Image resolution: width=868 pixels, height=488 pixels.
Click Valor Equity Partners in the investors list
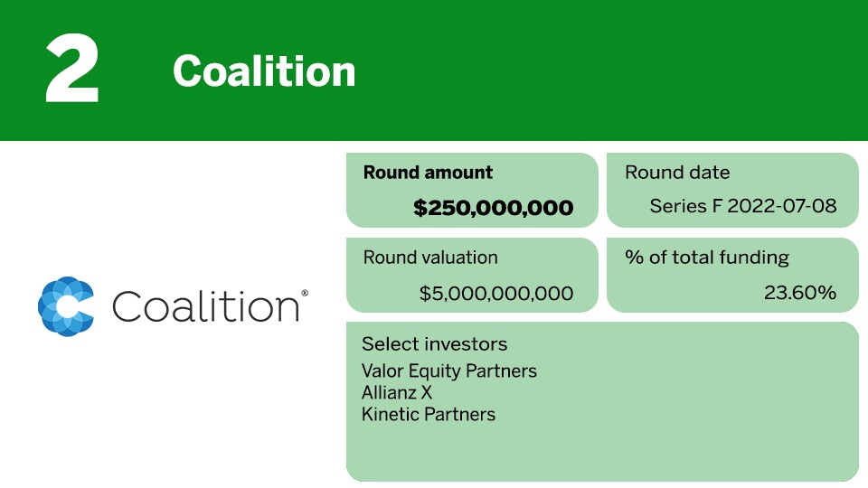tap(448, 371)
